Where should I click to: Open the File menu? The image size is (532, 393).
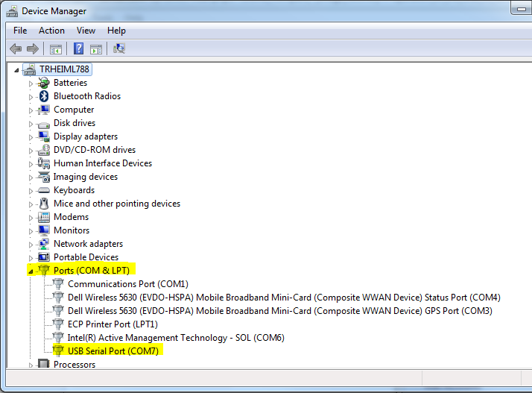pos(20,31)
